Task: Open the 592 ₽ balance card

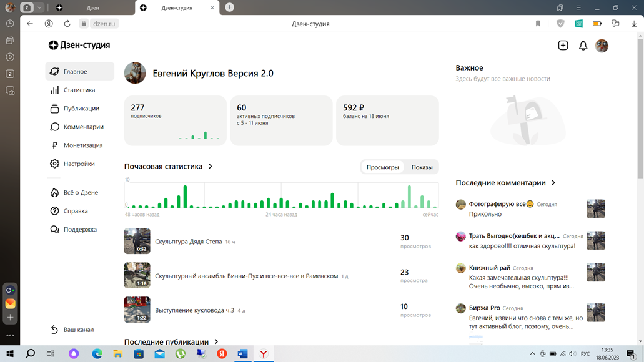Action: pyautogui.click(x=387, y=120)
